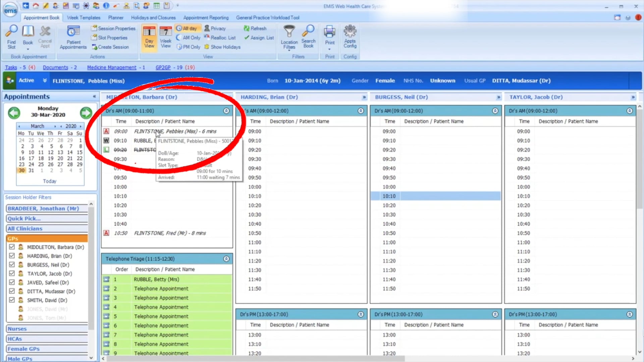Go to next day green arrow
The width and height of the screenshot is (644, 362).
point(86,113)
